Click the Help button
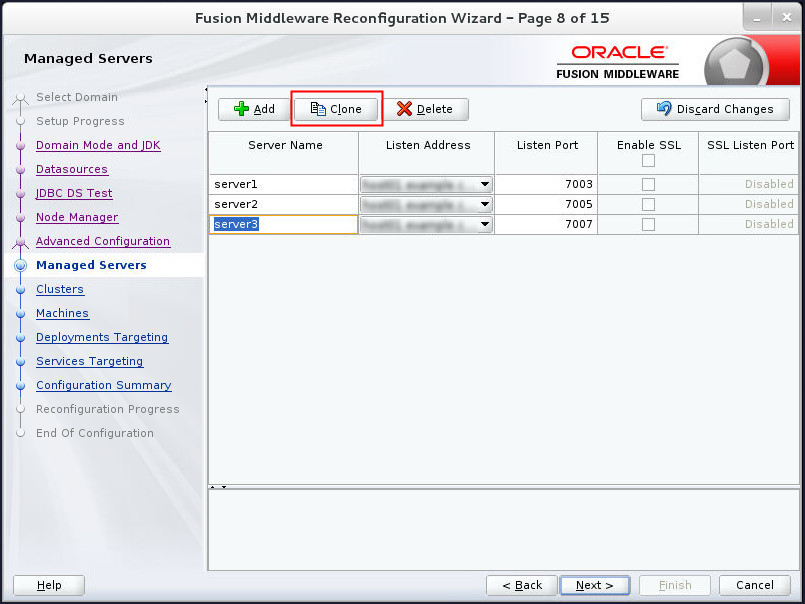This screenshot has height=604, width=805. click(49, 585)
